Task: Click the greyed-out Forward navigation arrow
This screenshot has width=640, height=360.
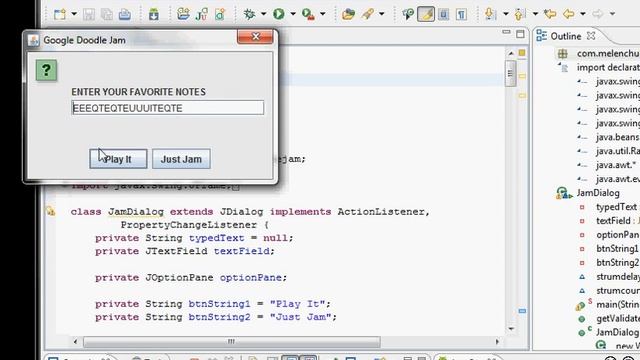Action: (x=598, y=14)
